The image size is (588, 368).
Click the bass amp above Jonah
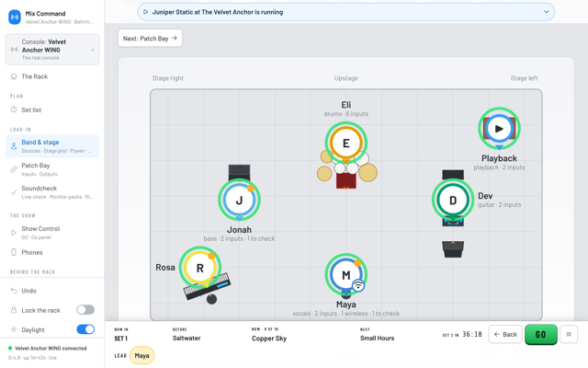(239, 172)
